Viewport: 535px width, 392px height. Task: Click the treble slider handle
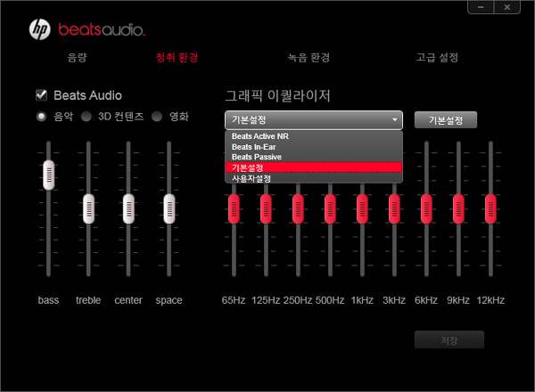[88, 209]
